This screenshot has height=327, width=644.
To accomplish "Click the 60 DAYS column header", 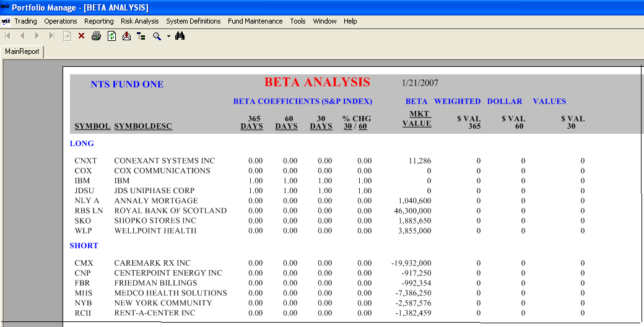I will [x=286, y=123].
